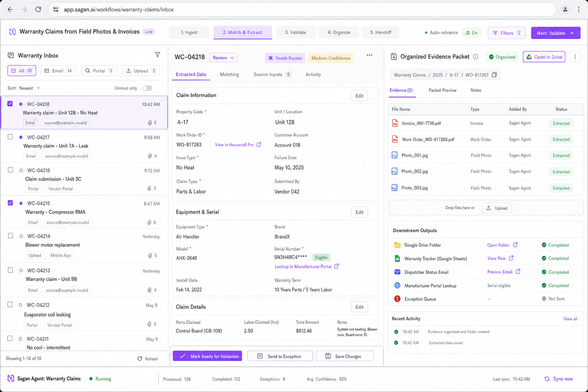Go to the 3. Validate workflow step
This screenshot has width=588, height=392.
point(296,33)
